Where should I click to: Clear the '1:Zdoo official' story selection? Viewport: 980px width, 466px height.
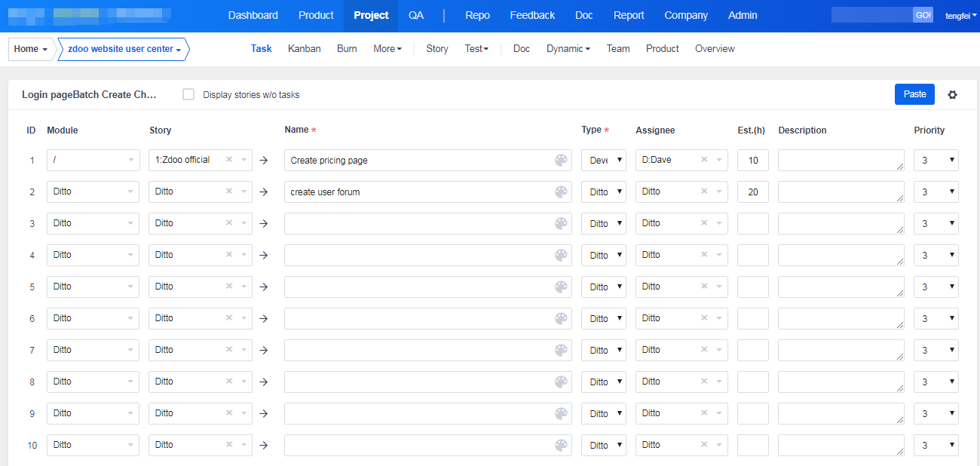point(229,160)
